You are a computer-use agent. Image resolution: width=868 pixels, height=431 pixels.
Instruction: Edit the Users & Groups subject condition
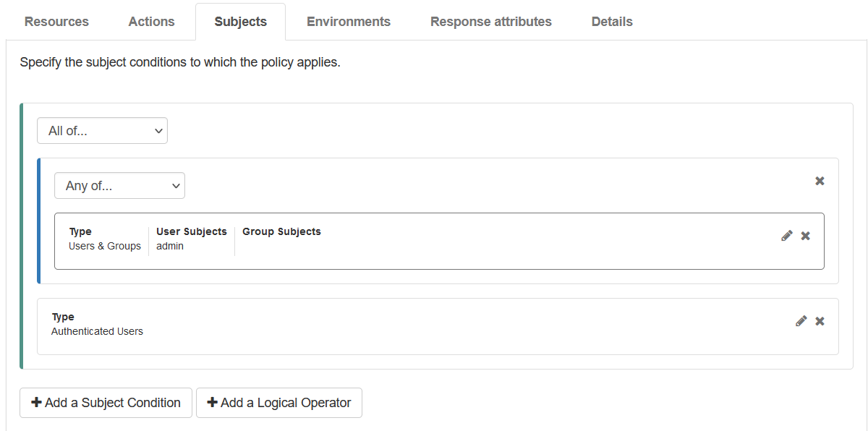(787, 235)
